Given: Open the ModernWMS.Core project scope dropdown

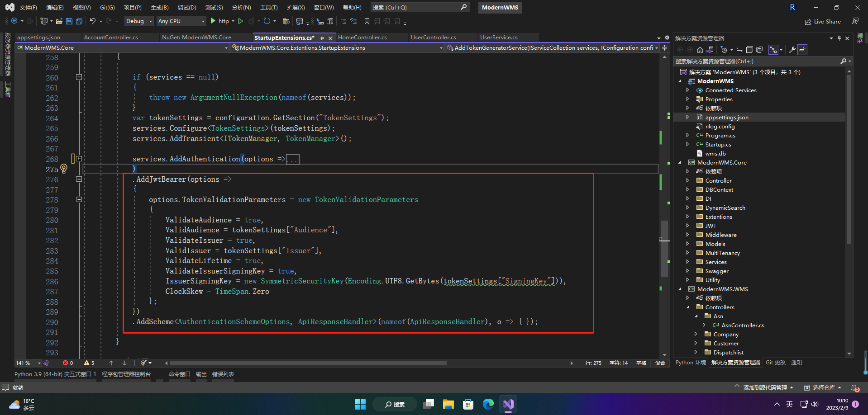Looking at the screenshot, I should point(122,47).
